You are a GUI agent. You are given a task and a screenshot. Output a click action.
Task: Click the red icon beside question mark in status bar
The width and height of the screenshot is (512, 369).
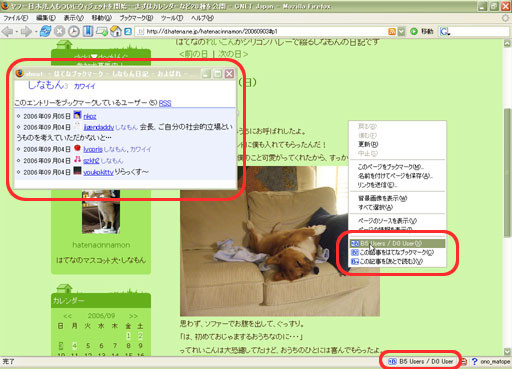464,362
